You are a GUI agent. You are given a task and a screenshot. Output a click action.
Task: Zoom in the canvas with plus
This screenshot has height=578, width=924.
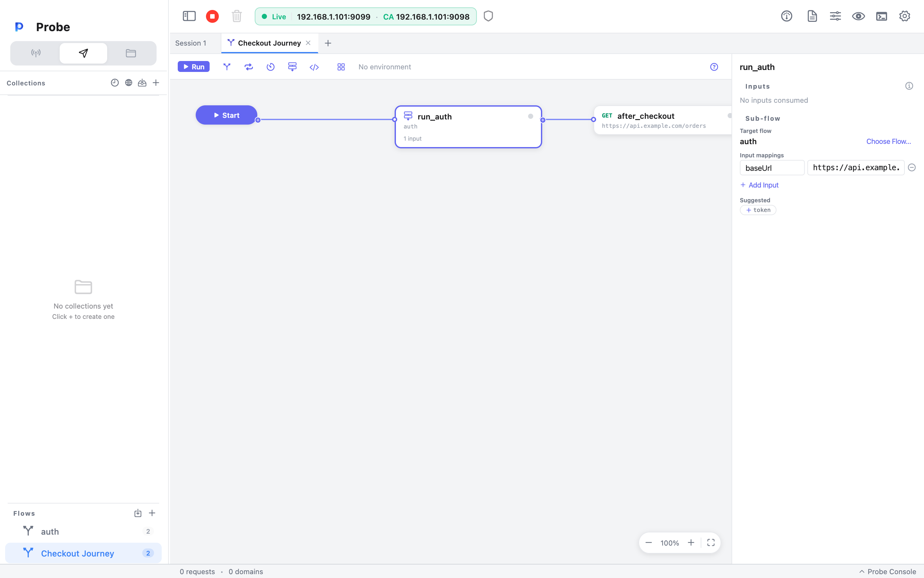691,543
